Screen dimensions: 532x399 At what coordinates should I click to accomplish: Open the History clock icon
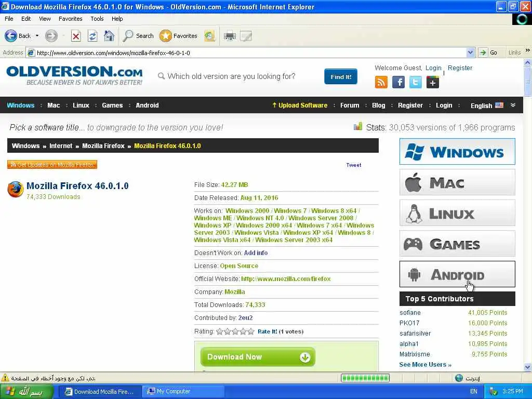click(210, 36)
